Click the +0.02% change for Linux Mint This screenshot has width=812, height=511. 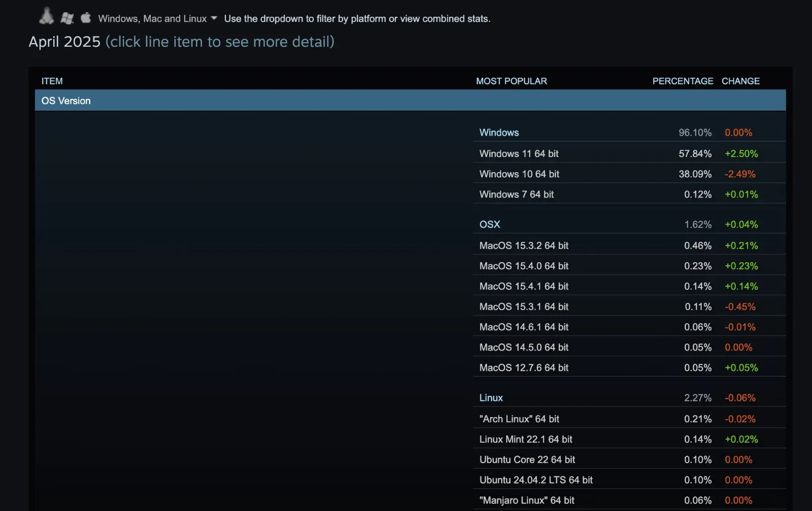click(741, 439)
